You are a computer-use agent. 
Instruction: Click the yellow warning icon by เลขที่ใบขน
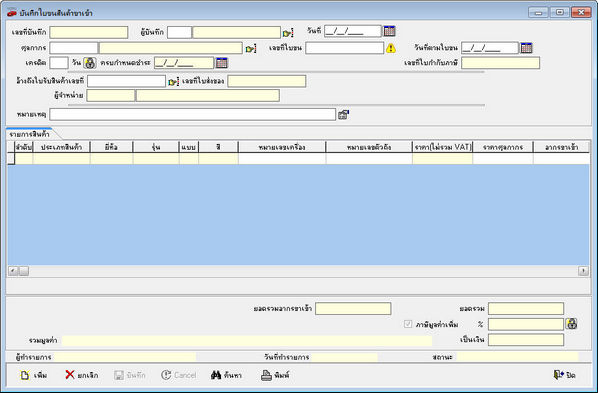pyautogui.click(x=391, y=48)
